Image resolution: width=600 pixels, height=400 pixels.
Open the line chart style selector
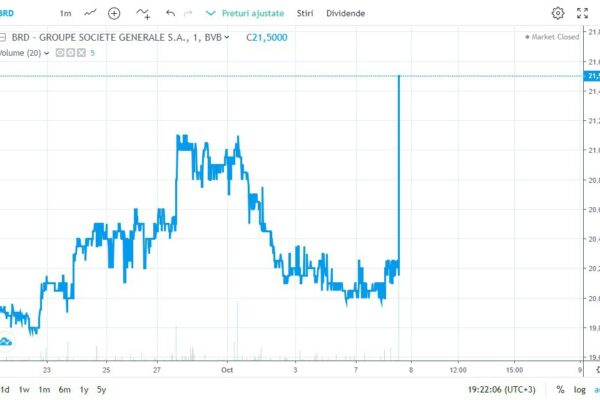pyautogui.click(x=91, y=13)
